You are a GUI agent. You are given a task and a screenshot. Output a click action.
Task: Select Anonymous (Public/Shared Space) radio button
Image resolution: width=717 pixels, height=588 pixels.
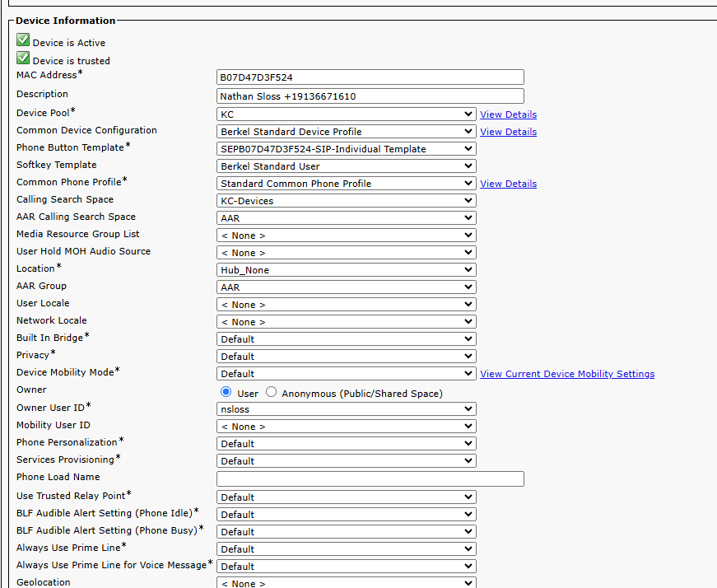(271, 392)
